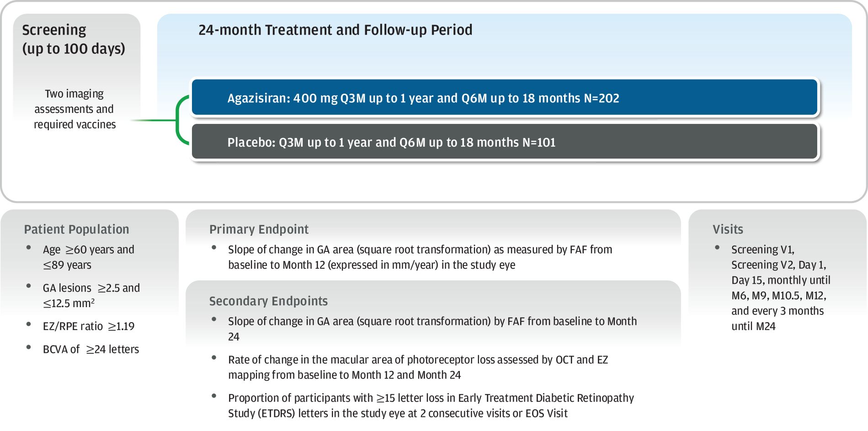
Task: Click the N=202 label on the Agazisiran bar
Action: coord(602,98)
